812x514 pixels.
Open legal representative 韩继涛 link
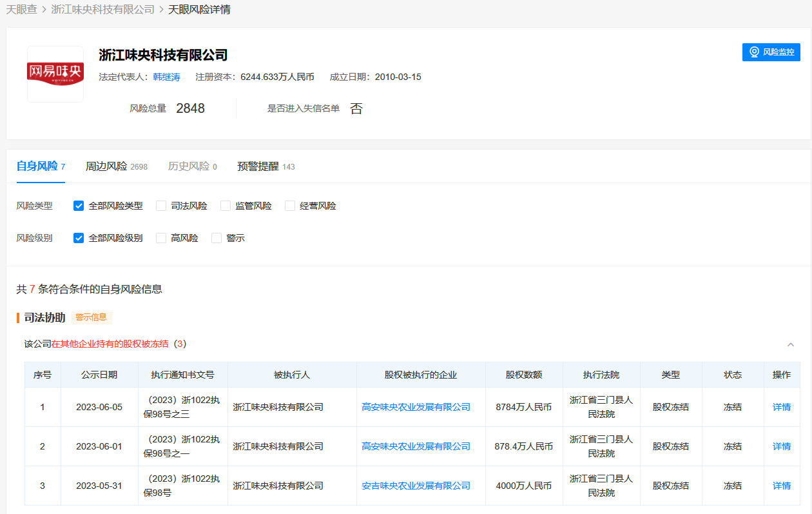166,77
